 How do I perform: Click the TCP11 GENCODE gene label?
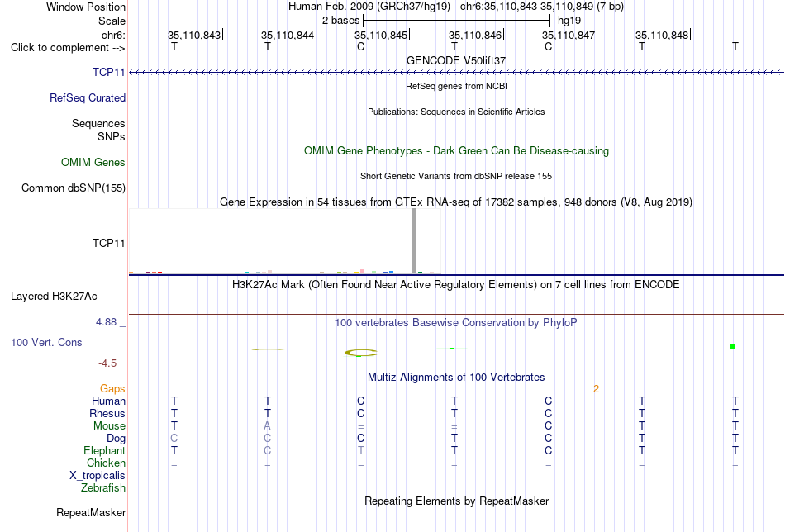108,72
